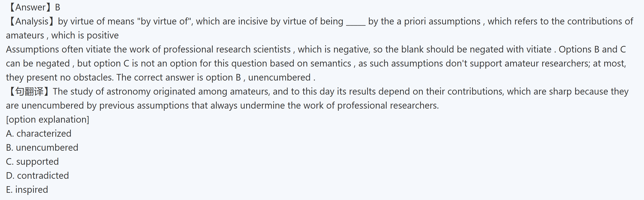Click "professional researchers." ending the translation
The width and height of the screenshot is (644, 200).
pyautogui.click(x=388, y=105)
